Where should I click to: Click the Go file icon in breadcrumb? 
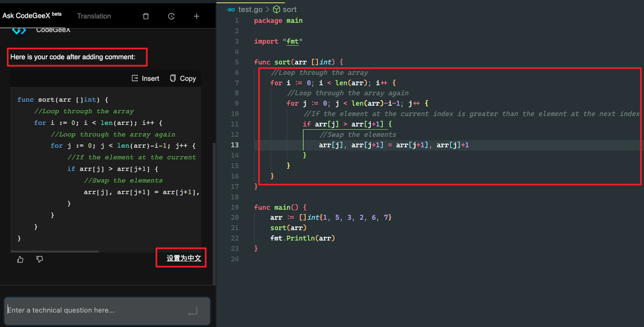(x=230, y=10)
